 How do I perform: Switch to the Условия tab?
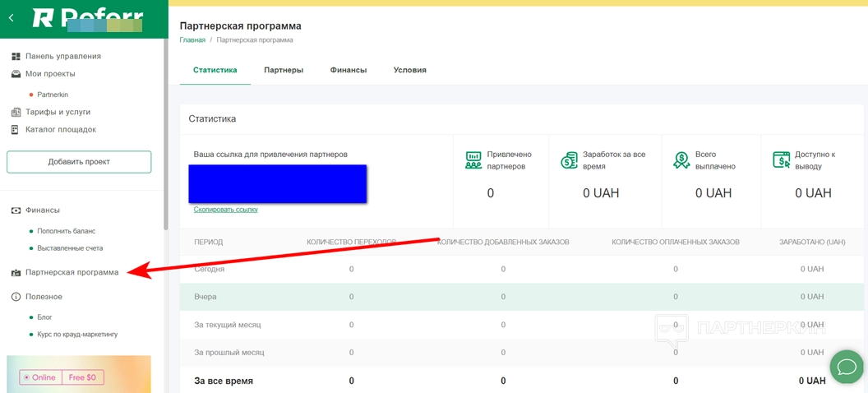[x=409, y=70]
